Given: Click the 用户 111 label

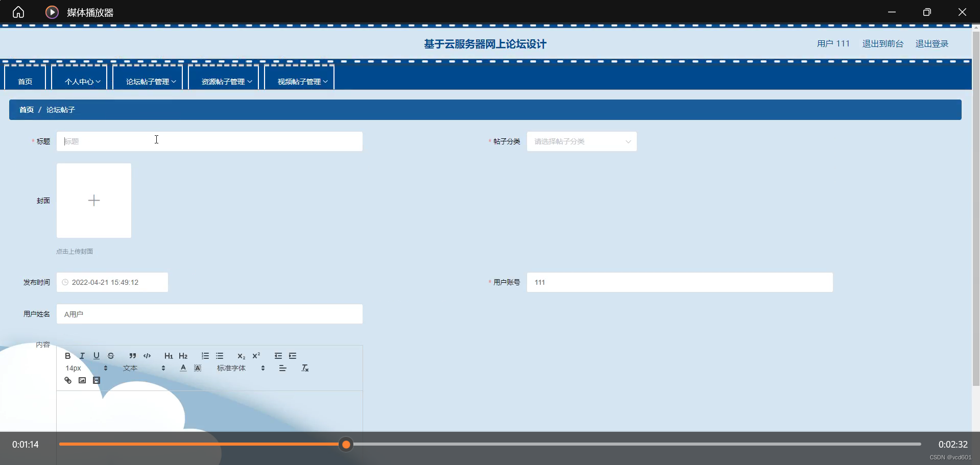Looking at the screenshot, I should [833, 44].
